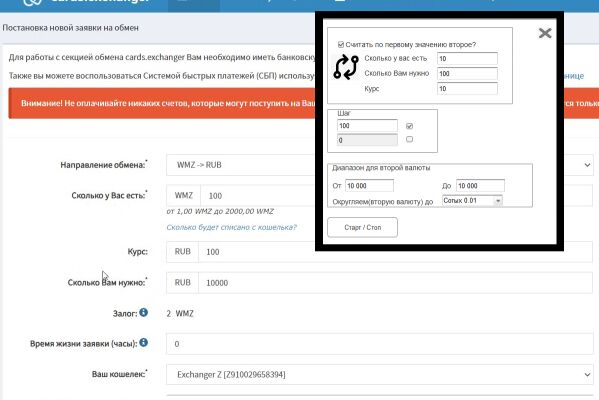Click the 'Диапазон для второй валюты' group label
The height and width of the screenshot is (400, 599).
381,168
